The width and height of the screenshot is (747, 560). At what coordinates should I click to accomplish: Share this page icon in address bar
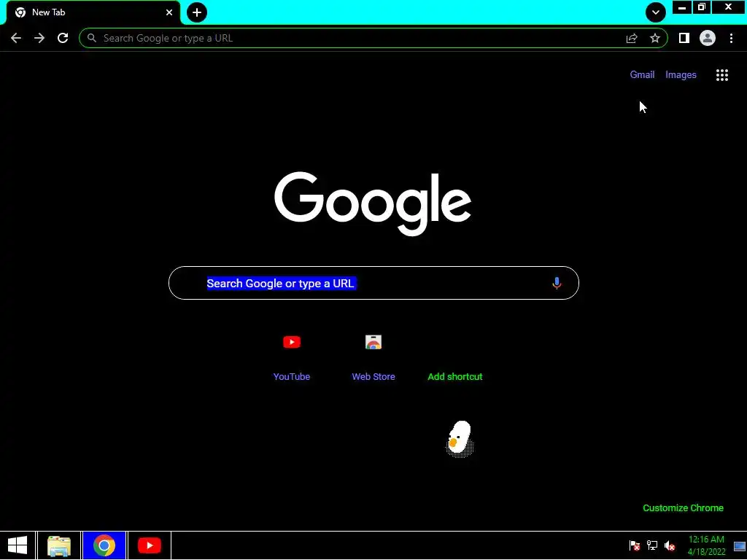click(x=632, y=38)
